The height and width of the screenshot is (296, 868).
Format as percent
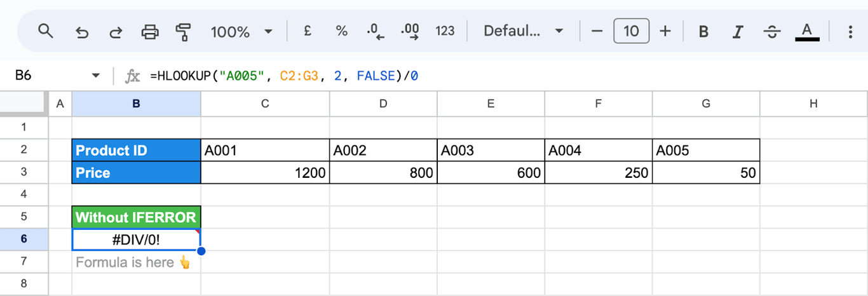(342, 31)
